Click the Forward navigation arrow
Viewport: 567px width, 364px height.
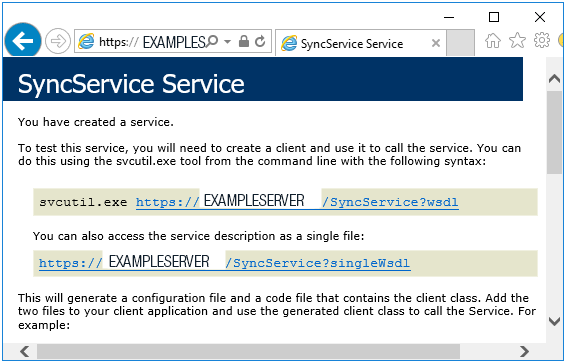[x=58, y=41]
